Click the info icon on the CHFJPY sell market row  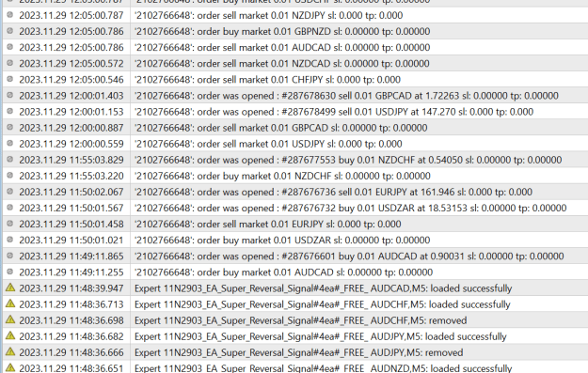click(x=10, y=80)
